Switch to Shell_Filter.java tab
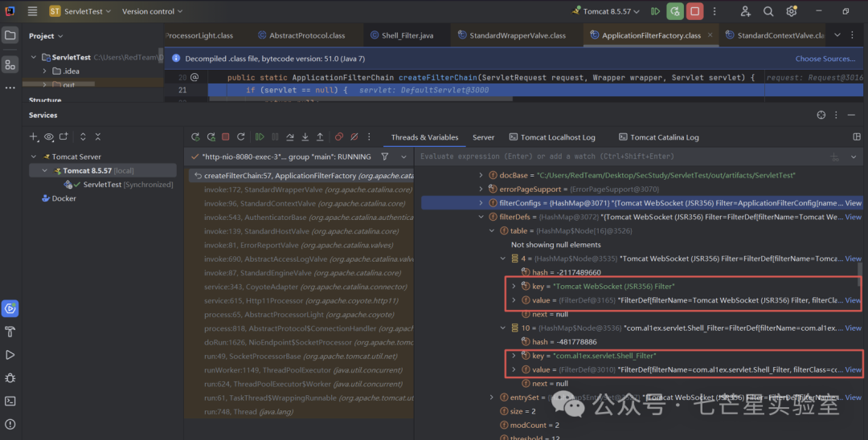The width and height of the screenshot is (868, 440). pyautogui.click(x=402, y=35)
